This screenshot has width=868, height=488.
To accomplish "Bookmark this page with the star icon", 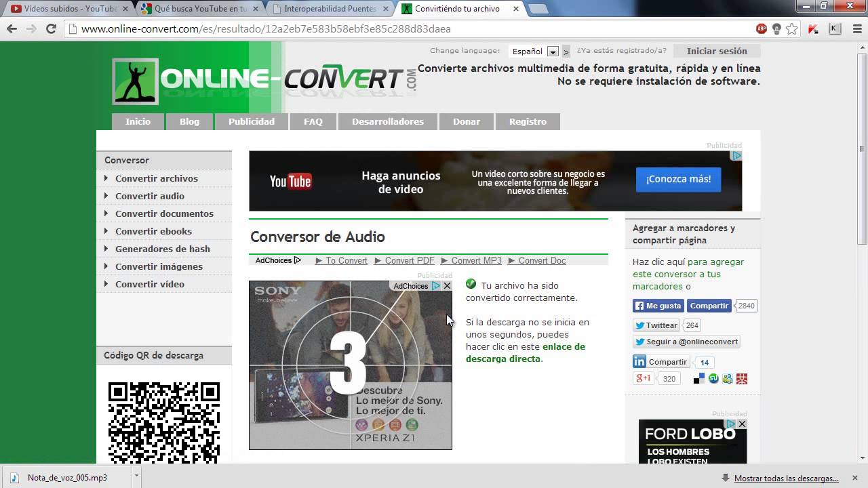I will tap(791, 28).
